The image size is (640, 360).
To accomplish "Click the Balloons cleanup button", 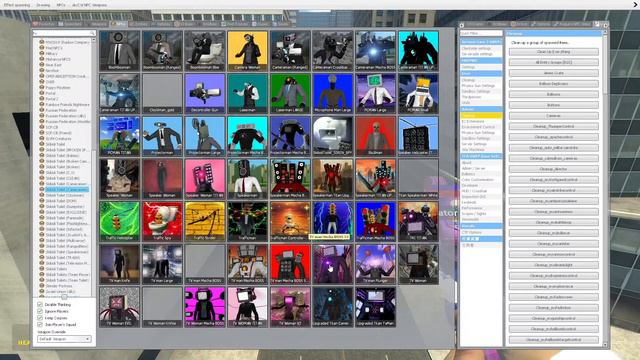I will click(553, 94).
